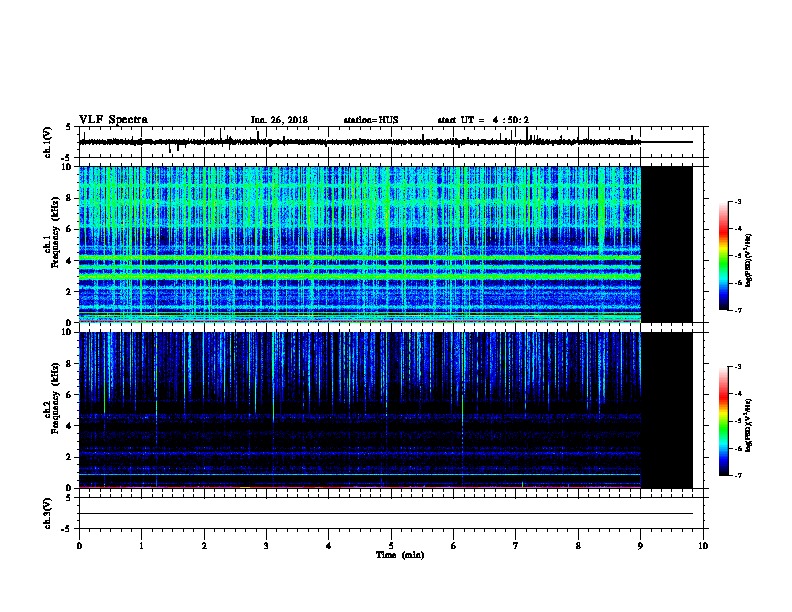This screenshot has height=612, width=792.
Task: Click the time axis tick label "3"
Action: 266,545
